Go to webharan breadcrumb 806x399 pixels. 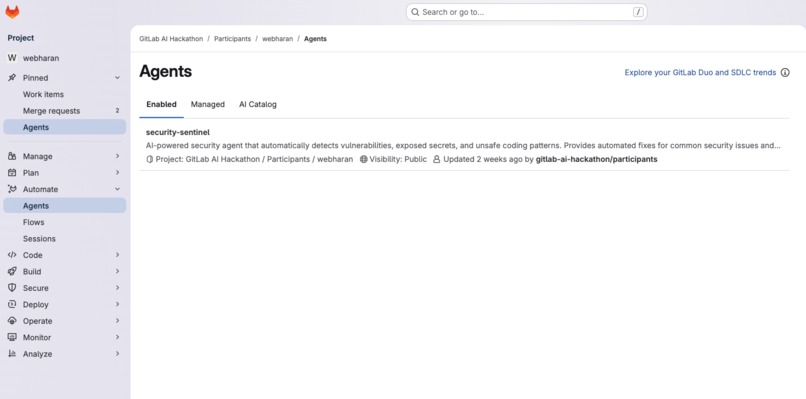[278, 39]
